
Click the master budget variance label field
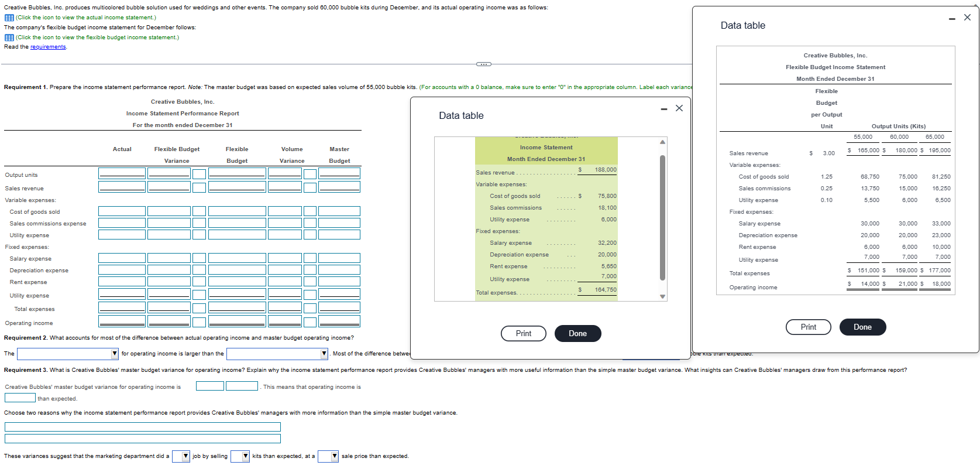[x=242, y=387]
